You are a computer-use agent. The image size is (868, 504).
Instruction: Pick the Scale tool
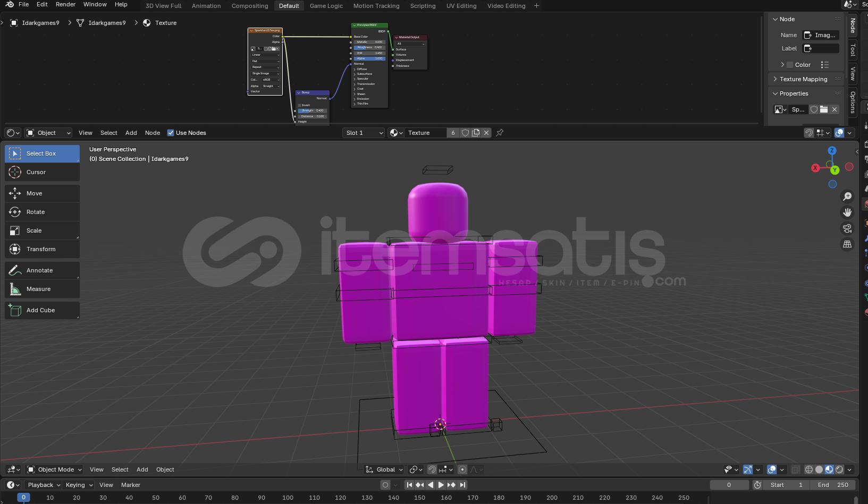(43, 230)
